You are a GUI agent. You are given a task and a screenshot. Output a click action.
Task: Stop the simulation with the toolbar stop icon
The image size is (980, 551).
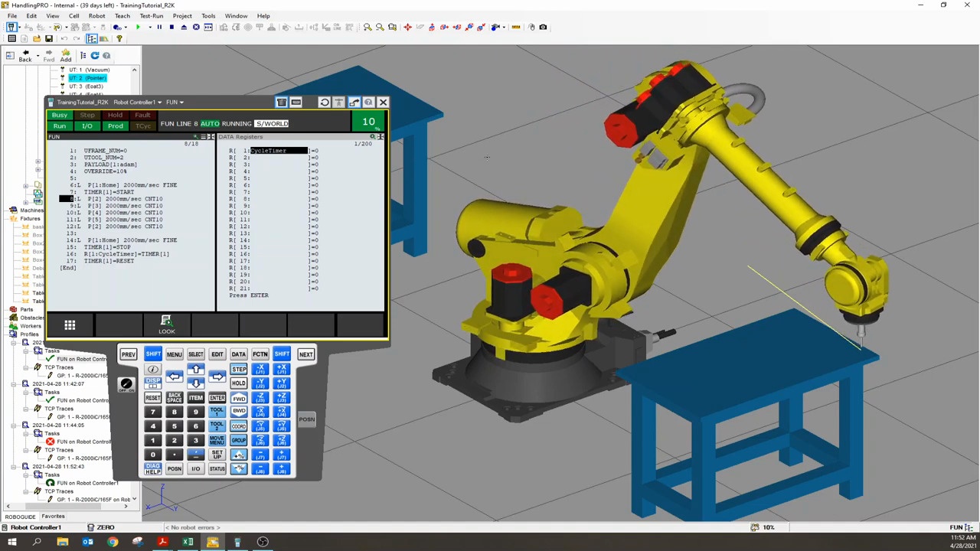tap(171, 27)
